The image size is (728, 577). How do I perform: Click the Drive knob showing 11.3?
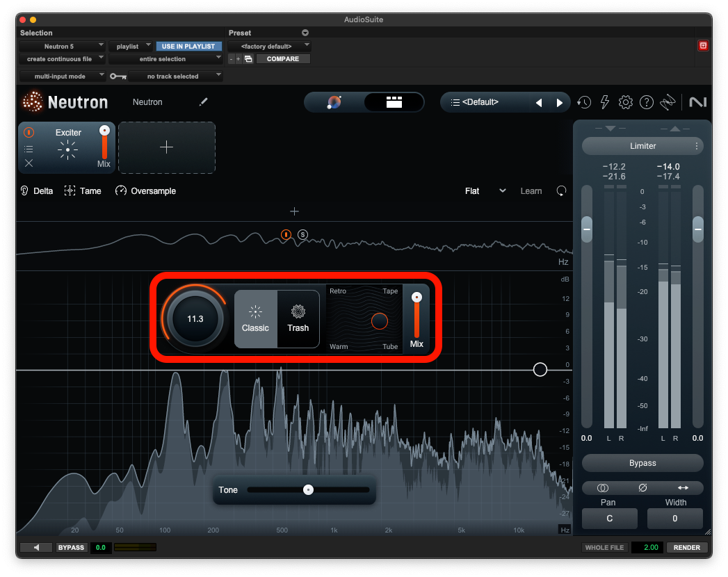[x=195, y=319]
